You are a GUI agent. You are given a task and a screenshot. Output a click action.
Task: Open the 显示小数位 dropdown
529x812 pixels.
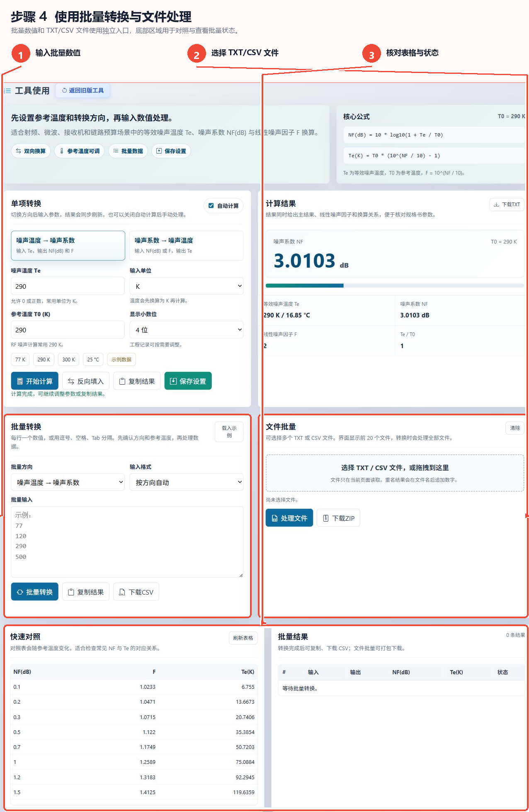pyautogui.click(x=187, y=330)
